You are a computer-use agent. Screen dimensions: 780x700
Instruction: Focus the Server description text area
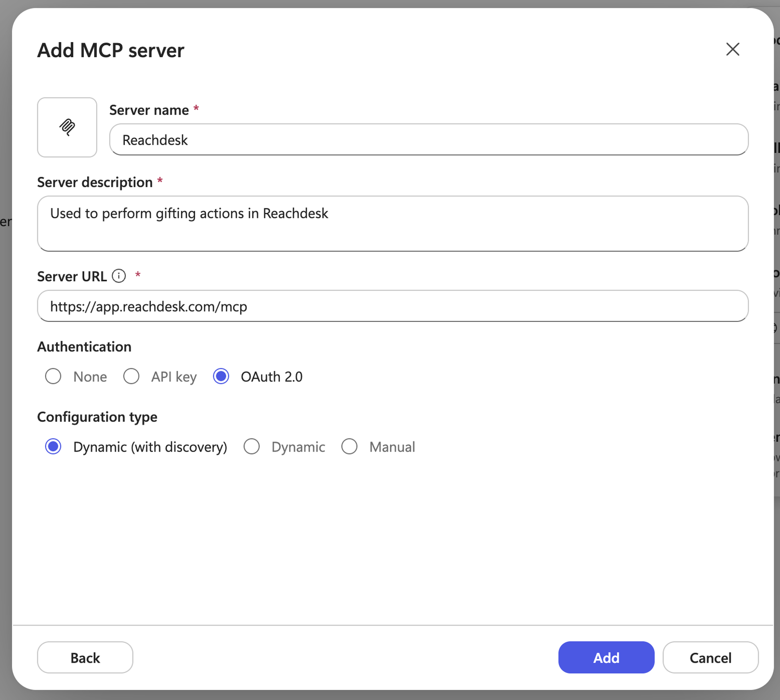pos(393,224)
